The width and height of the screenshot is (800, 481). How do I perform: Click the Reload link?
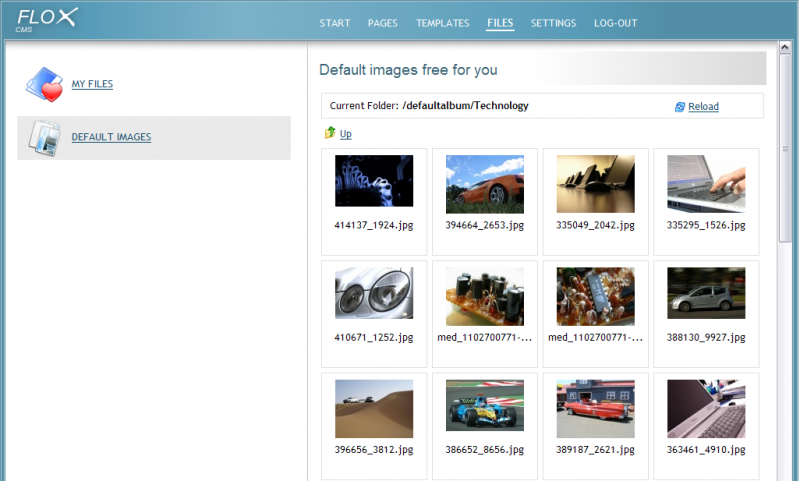pyautogui.click(x=703, y=106)
